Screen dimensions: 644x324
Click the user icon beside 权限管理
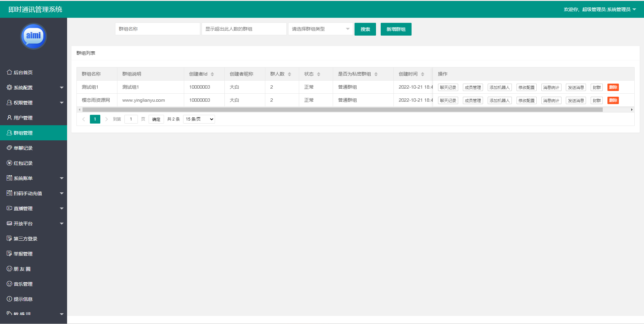click(9, 102)
